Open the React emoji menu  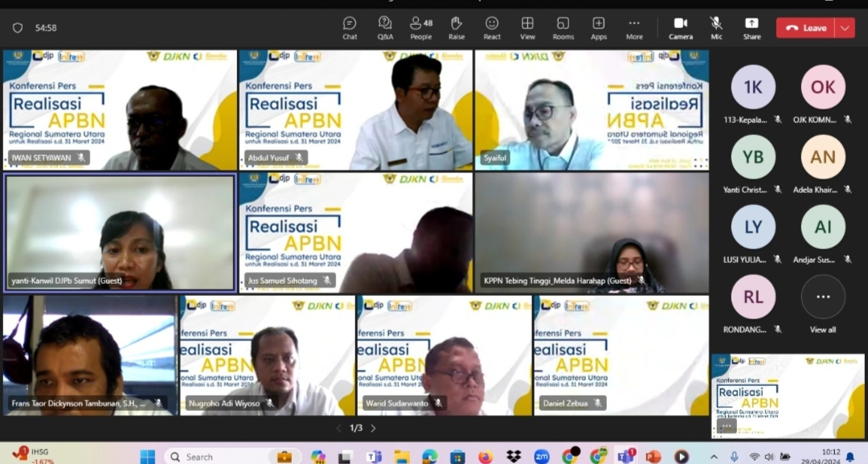coord(492,27)
